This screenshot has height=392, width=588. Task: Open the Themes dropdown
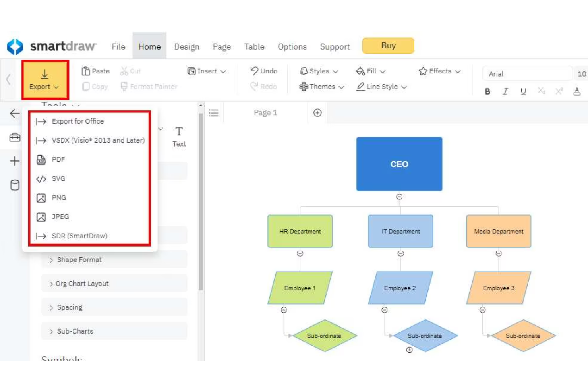321,87
